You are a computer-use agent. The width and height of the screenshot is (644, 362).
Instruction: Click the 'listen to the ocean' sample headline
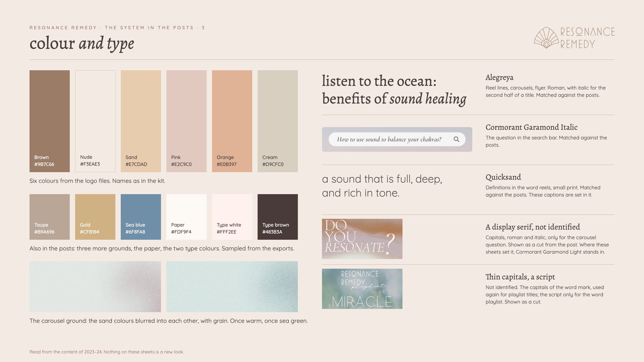click(394, 90)
